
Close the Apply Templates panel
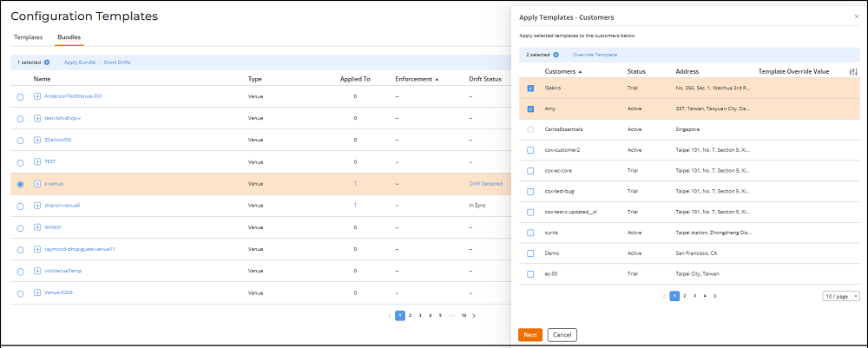click(857, 16)
